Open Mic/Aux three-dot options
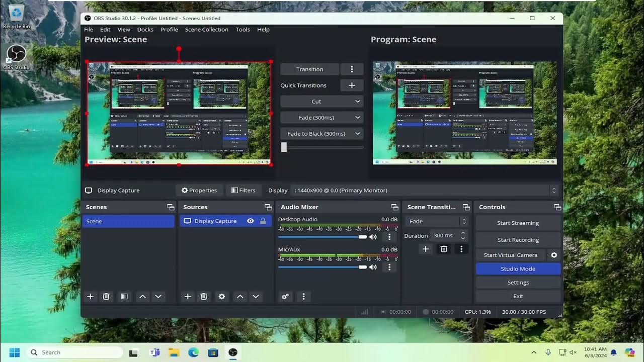This screenshot has width=644, height=362. 389,267
